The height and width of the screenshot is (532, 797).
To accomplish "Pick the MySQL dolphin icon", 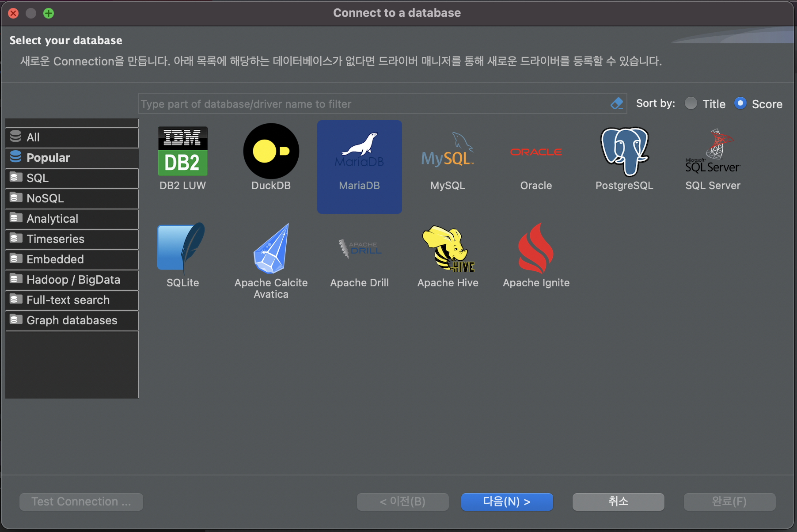I will tap(448, 150).
